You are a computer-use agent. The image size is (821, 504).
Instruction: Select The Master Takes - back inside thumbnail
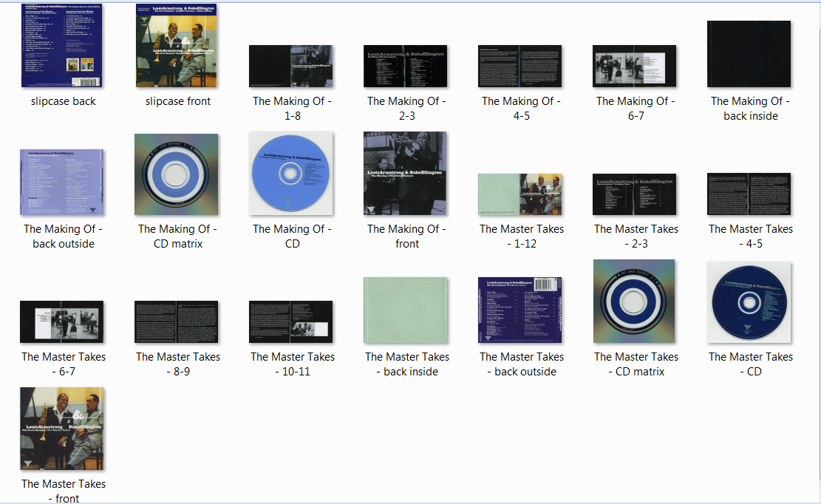pos(405,310)
